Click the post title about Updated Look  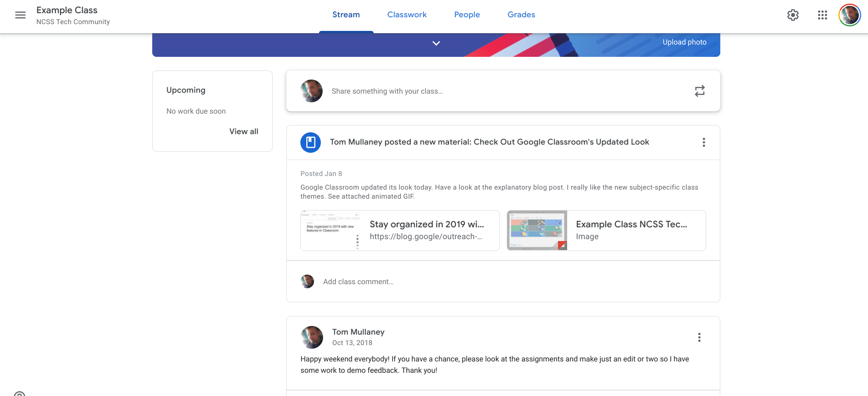(x=489, y=142)
